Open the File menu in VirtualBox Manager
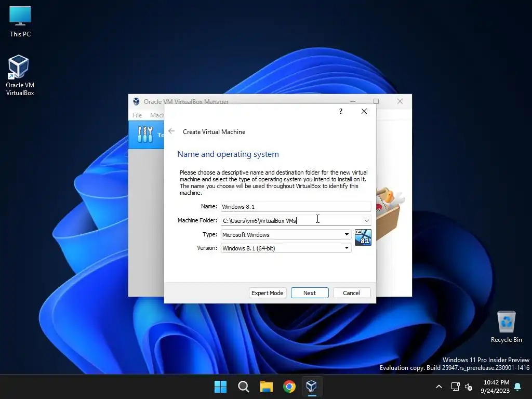Image resolution: width=532 pixels, height=399 pixels. [137, 115]
